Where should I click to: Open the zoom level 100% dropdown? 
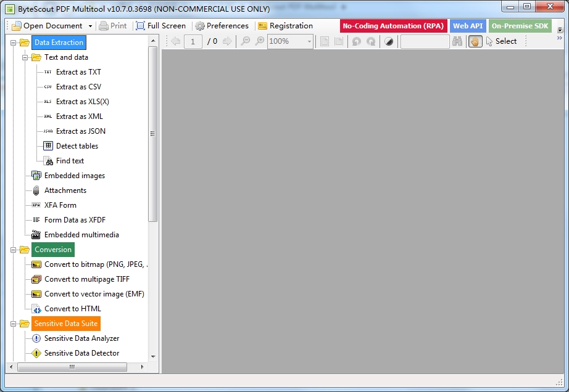pyautogui.click(x=309, y=41)
